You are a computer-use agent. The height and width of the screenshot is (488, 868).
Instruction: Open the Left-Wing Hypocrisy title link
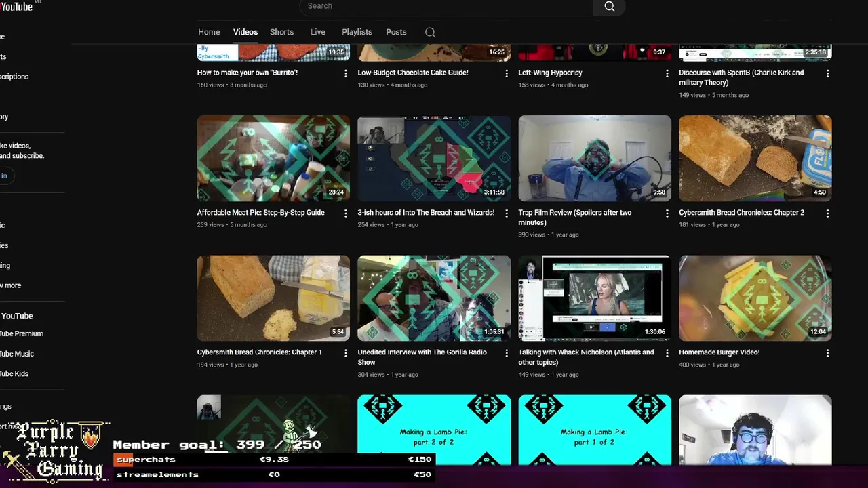(x=550, y=73)
